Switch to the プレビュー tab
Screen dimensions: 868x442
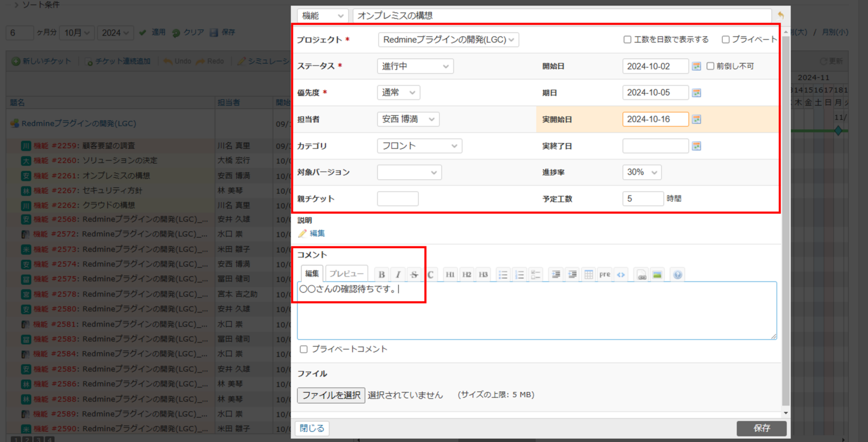(346, 273)
